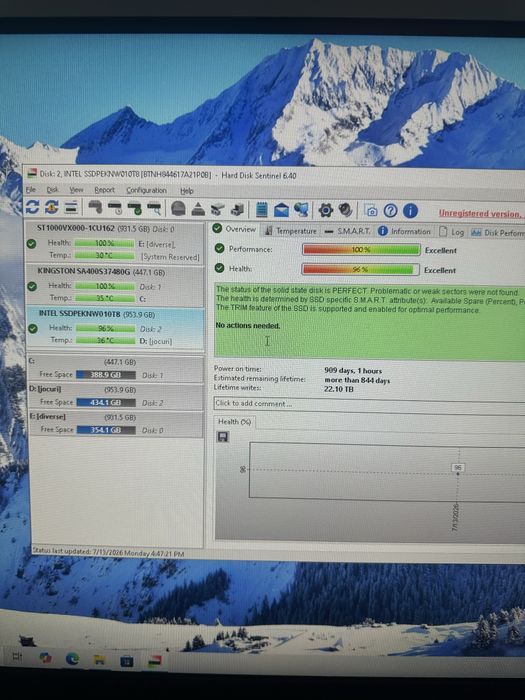Click the Kingston disk '35 °C' temperature bar
Image resolution: width=525 pixels, height=700 pixels.
[x=105, y=298]
